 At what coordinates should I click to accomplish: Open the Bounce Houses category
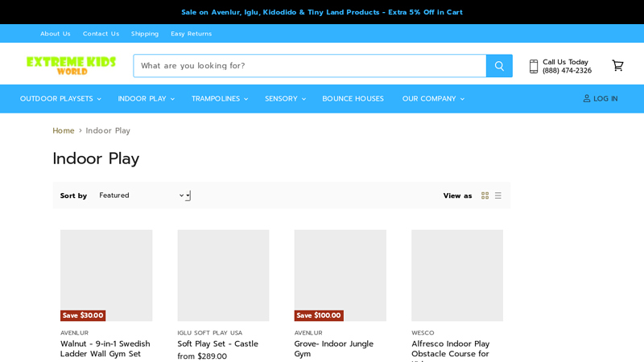[x=353, y=99]
